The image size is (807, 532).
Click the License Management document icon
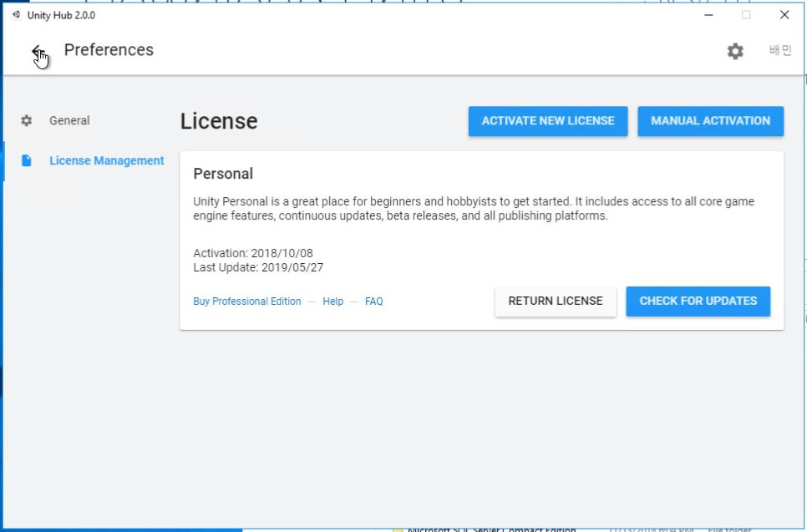click(x=26, y=160)
